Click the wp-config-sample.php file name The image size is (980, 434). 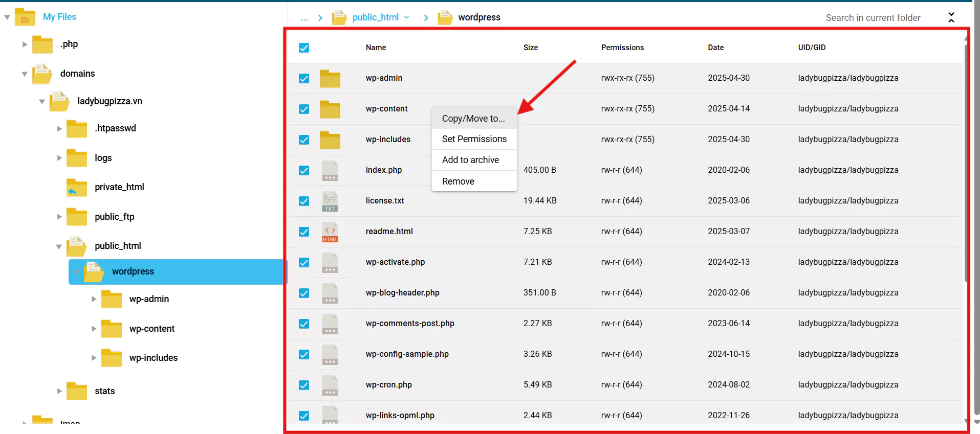[407, 354]
